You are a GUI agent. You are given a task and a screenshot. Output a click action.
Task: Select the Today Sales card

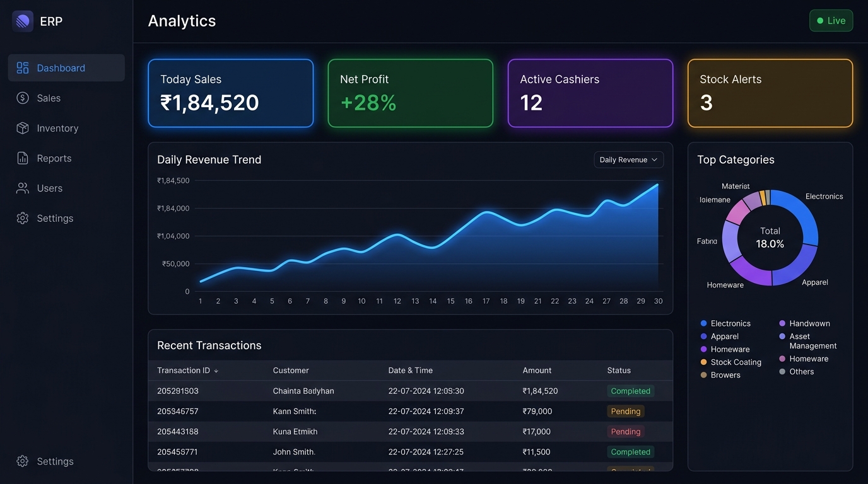[231, 93]
